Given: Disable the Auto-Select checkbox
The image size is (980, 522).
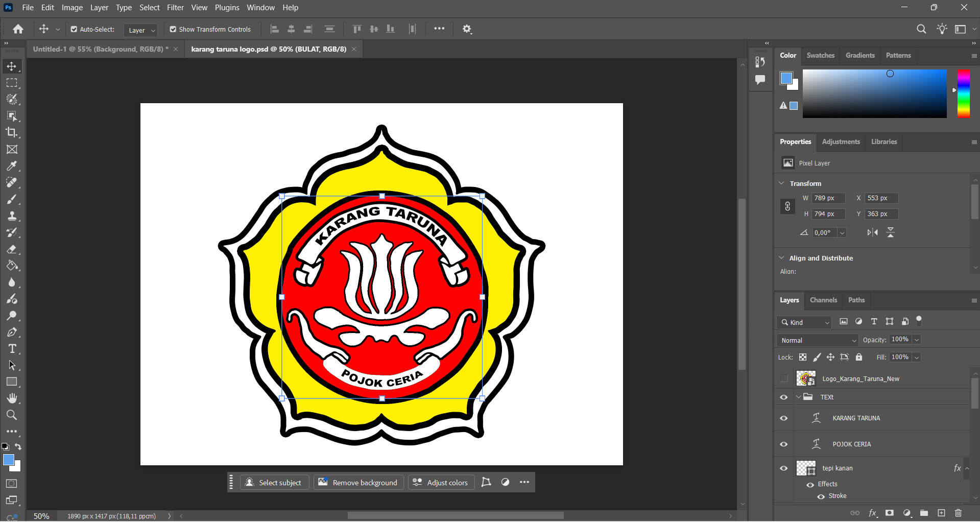Looking at the screenshot, I should tap(74, 29).
